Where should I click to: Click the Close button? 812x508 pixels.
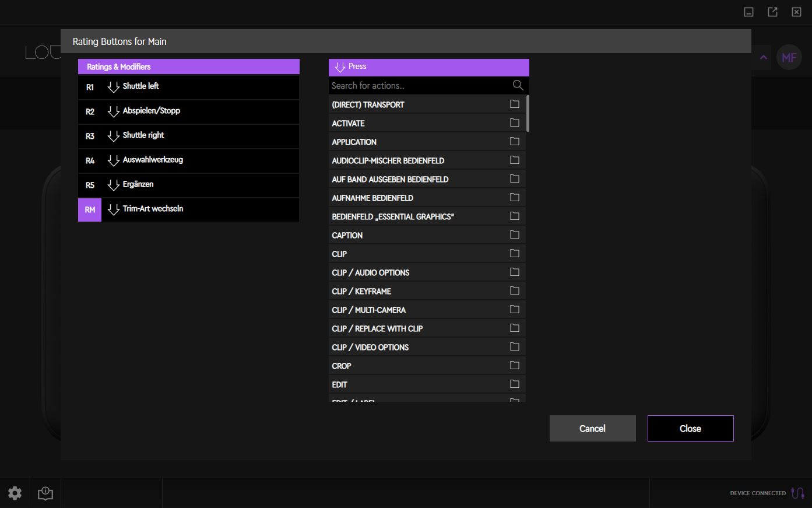pyautogui.click(x=690, y=429)
